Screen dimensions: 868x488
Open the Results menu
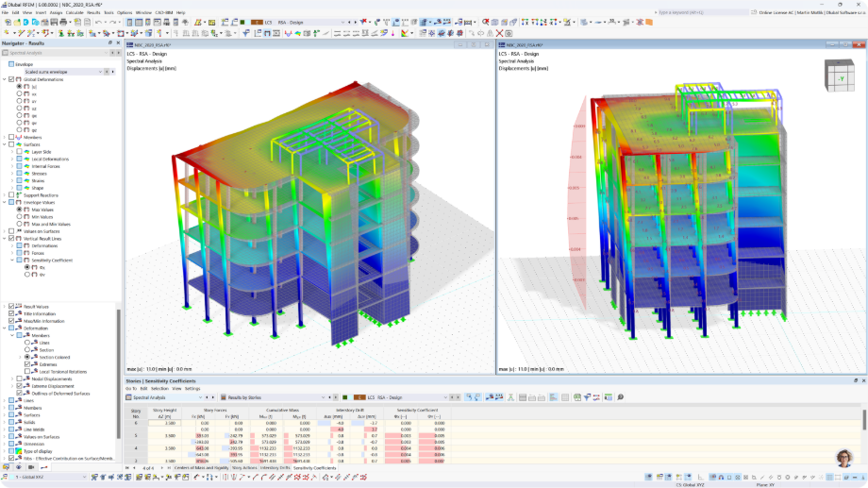pos(93,12)
